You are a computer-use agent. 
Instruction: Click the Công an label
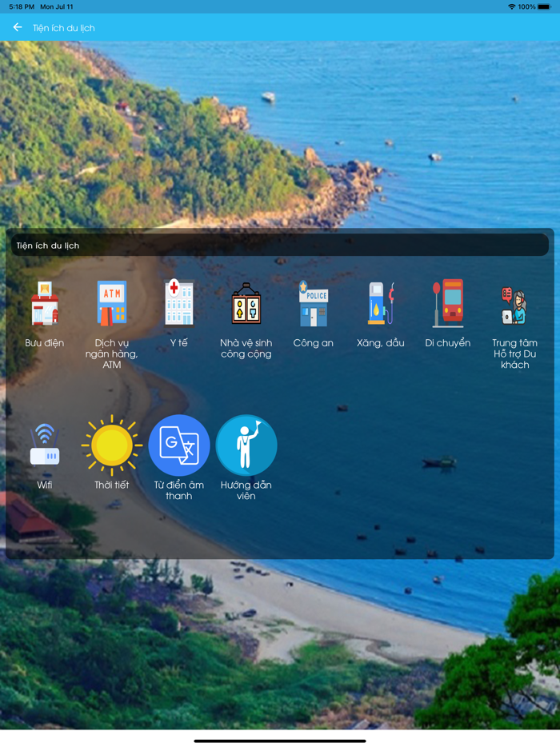313,343
